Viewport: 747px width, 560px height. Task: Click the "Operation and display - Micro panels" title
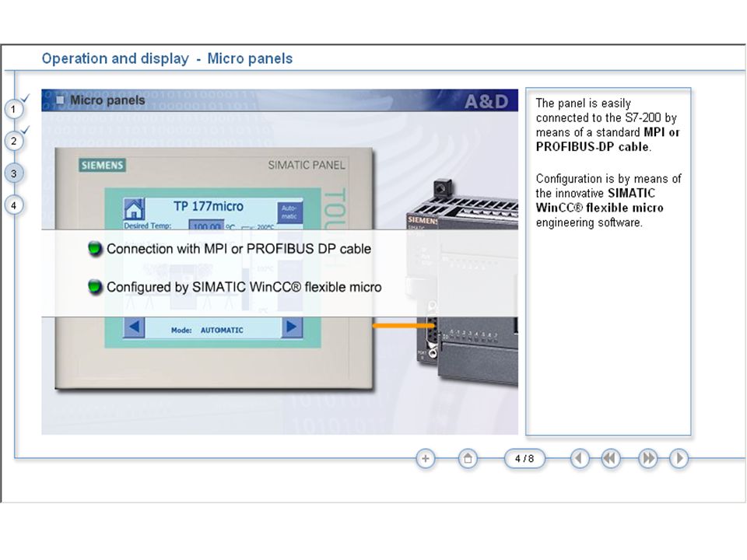coord(167,58)
